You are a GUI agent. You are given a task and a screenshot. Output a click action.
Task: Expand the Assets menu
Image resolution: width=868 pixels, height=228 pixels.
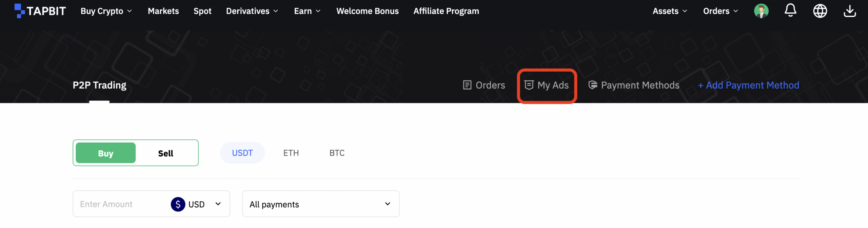click(x=670, y=11)
